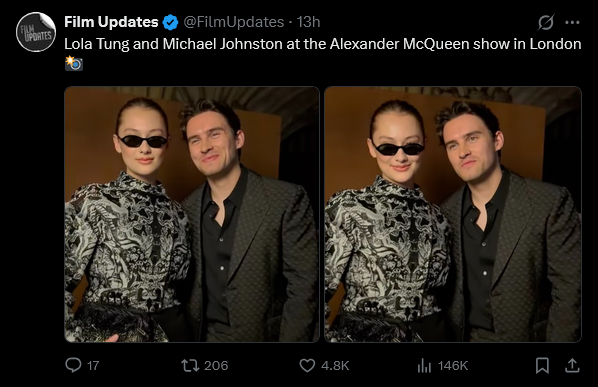Click the Grok slashed-circle icon
The image size is (598, 387).
[x=546, y=22]
